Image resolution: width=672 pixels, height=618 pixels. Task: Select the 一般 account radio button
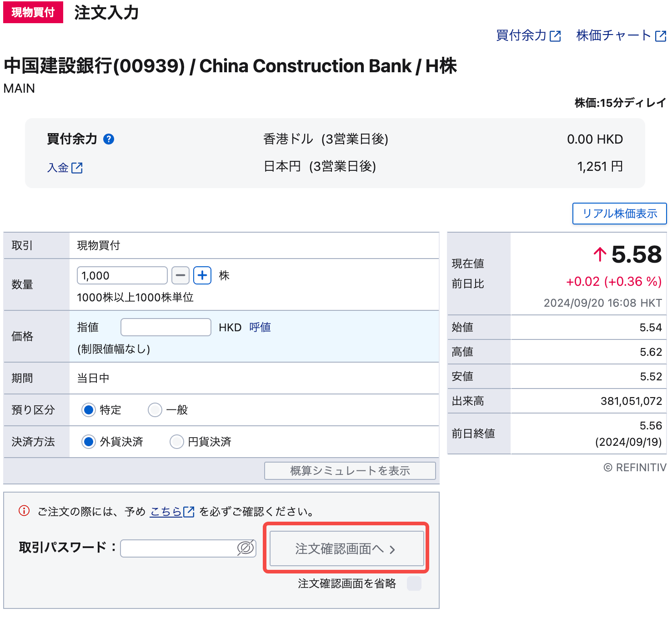pos(155,410)
